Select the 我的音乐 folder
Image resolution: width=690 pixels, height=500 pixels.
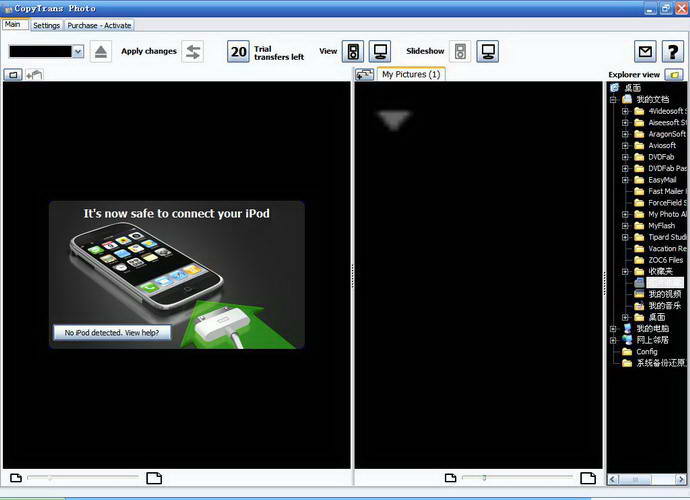[664, 305]
